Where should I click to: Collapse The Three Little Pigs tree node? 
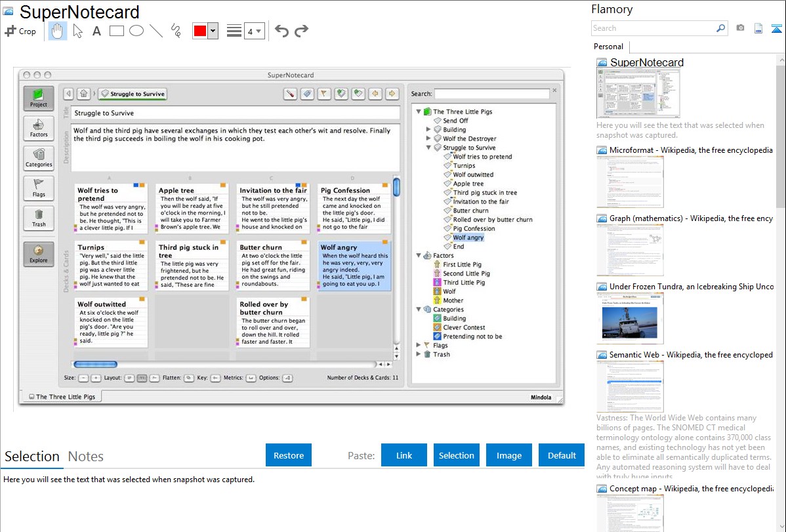[419, 112]
